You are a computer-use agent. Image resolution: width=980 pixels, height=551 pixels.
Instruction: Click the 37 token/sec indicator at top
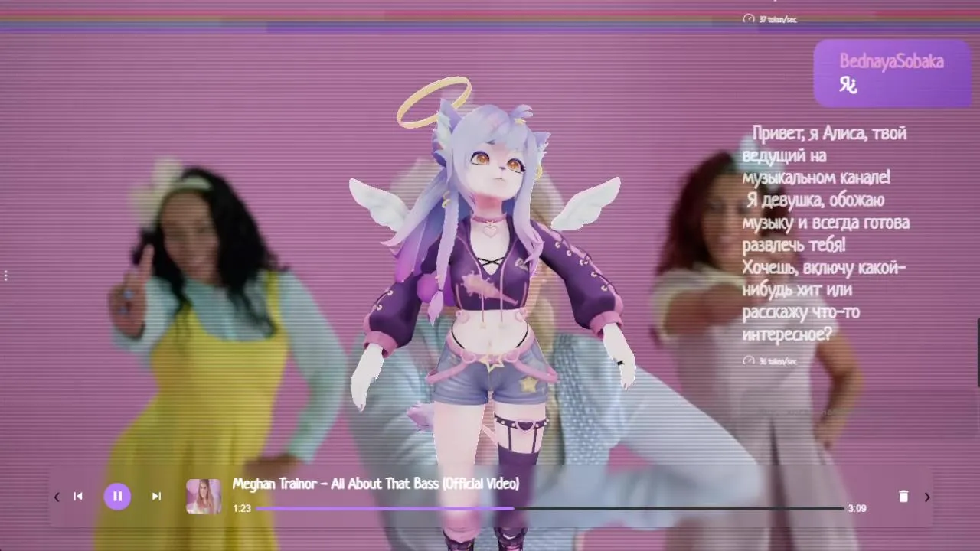click(x=770, y=19)
